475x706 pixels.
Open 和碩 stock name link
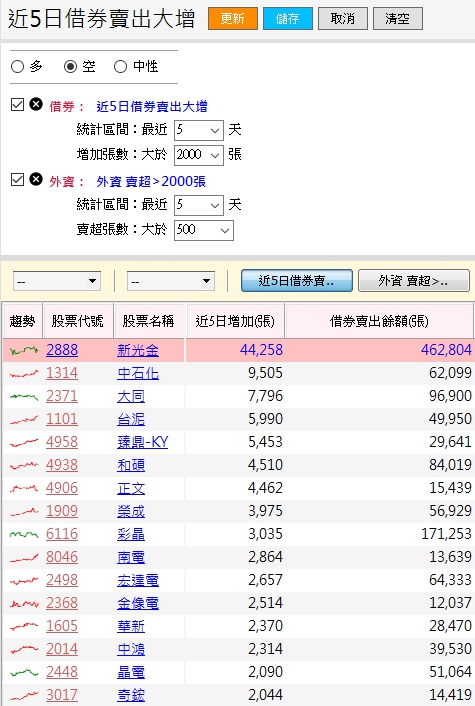[131, 465]
